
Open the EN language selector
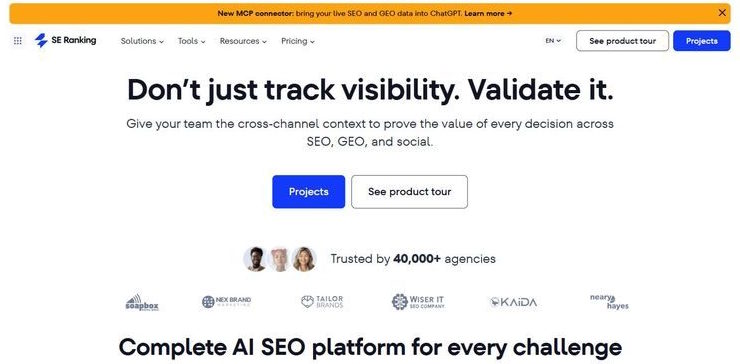[x=553, y=41]
